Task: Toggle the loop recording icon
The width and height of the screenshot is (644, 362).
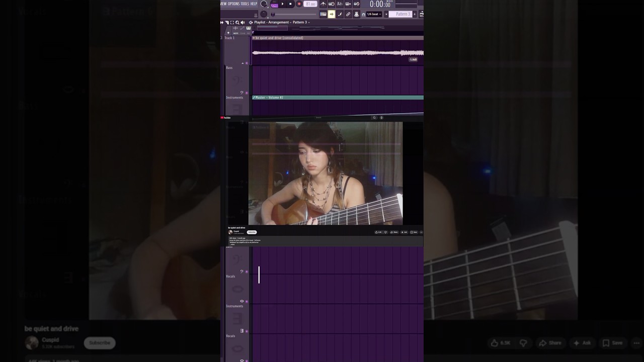Action: pyautogui.click(x=357, y=4)
